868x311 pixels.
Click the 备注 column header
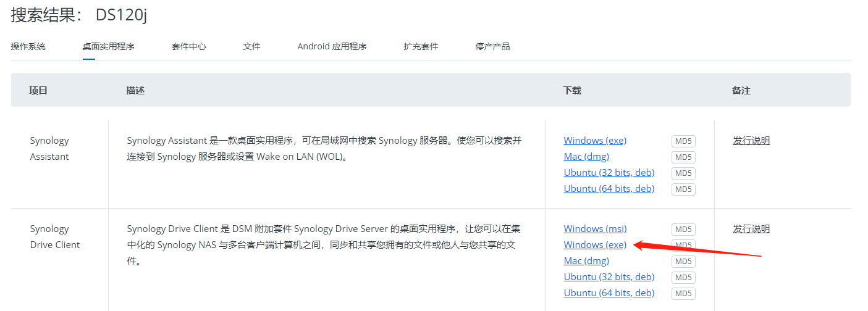[741, 91]
